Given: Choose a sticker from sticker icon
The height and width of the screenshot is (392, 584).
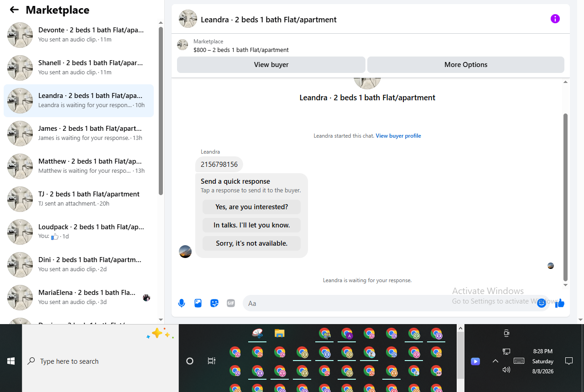Looking at the screenshot, I should click(214, 303).
